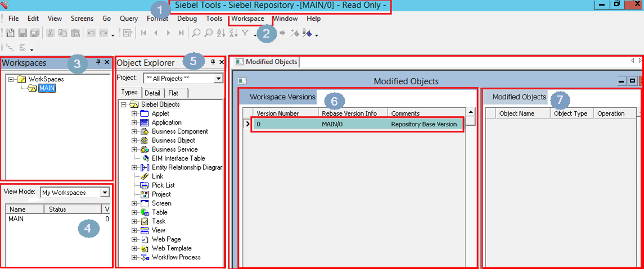Sort ascending with the A-Z icon
The width and height of the screenshot is (644, 269).
click(221, 33)
